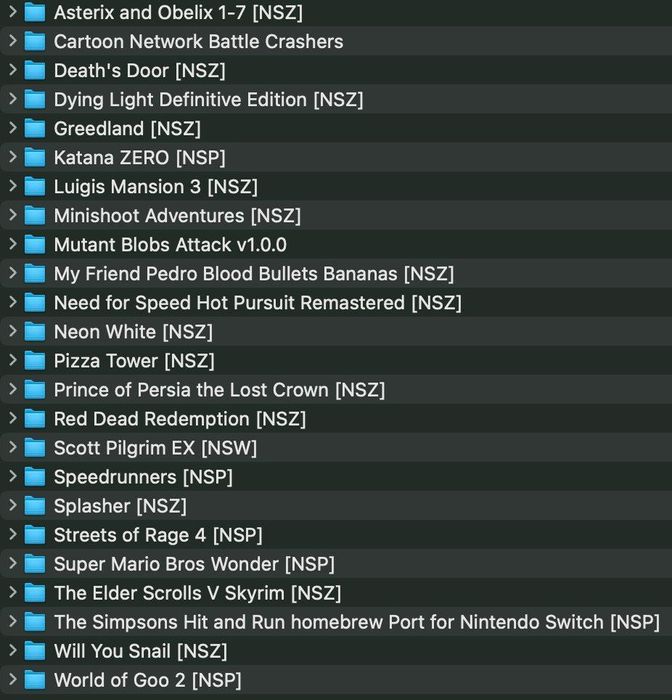Click the Streets of Rage 4 folder icon
Viewport: 672px width, 700px height.
[35, 535]
